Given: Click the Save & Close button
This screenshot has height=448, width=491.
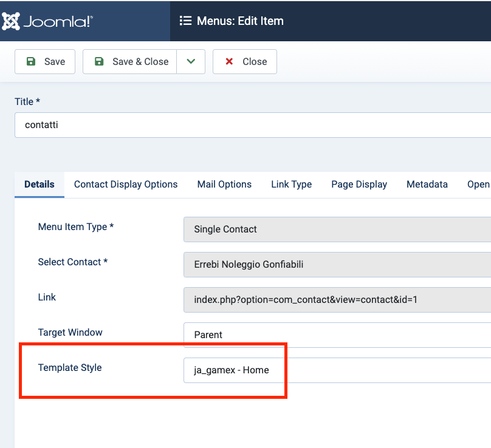Looking at the screenshot, I should (130, 61).
